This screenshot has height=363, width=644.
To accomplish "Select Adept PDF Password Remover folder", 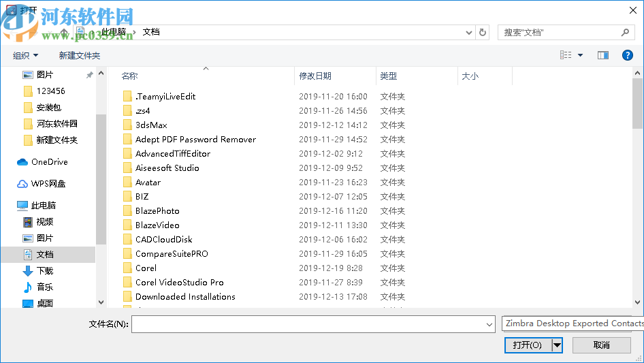I will [190, 140].
